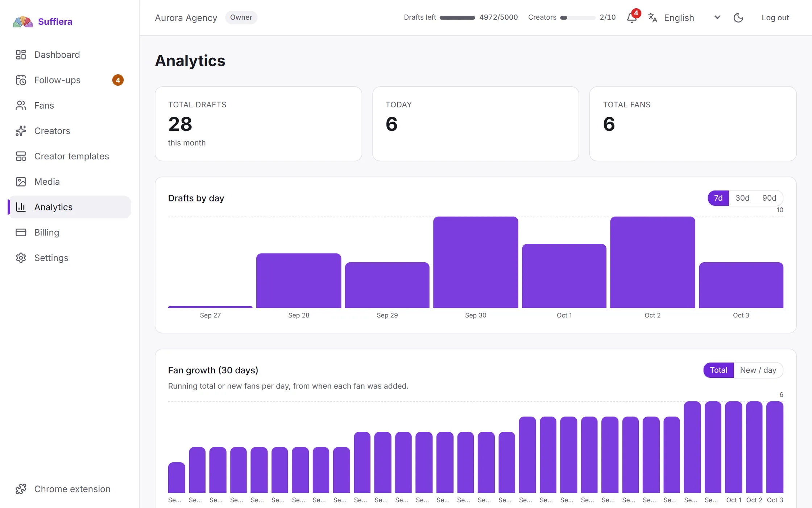Toggle dark mode moon icon
Screen dimensions: 812x508
[x=738, y=18]
